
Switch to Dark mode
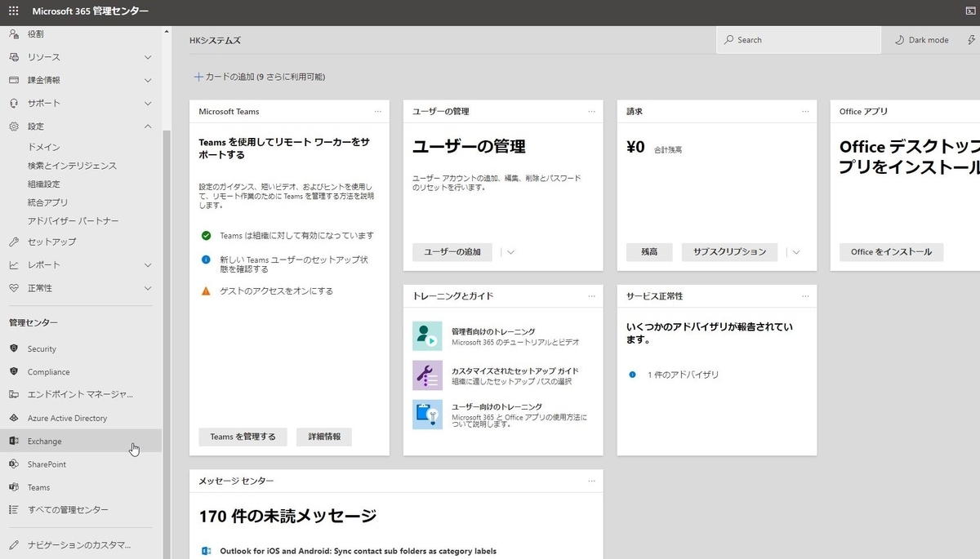coord(921,39)
